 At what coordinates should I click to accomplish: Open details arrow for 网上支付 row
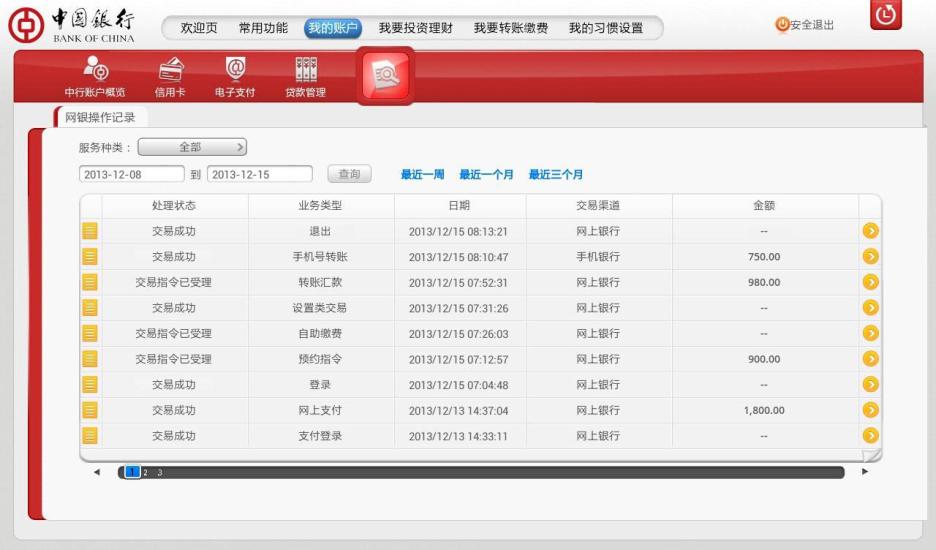click(x=870, y=410)
